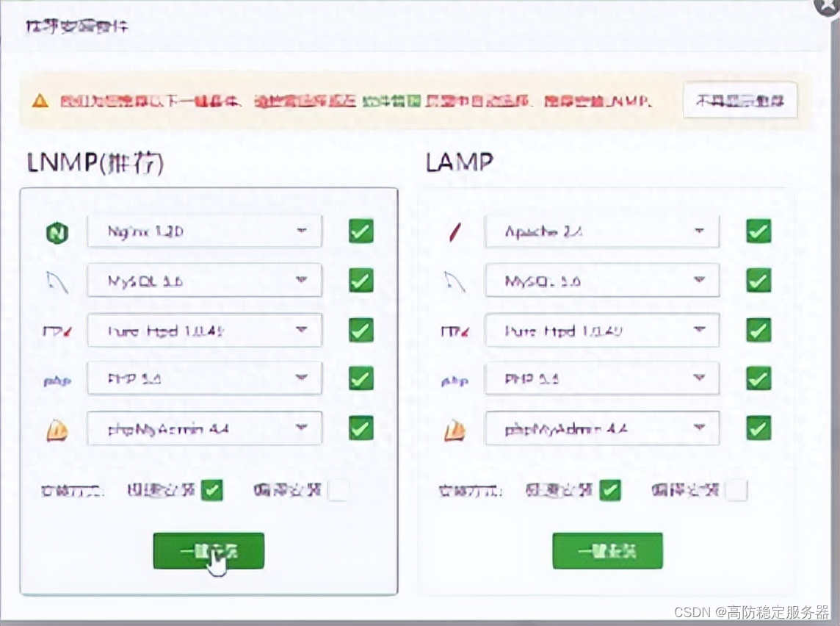The width and height of the screenshot is (840, 626).
Task: Uncheck the phpMyAdmin checkbox in LNMP
Action: (x=361, y=428)
